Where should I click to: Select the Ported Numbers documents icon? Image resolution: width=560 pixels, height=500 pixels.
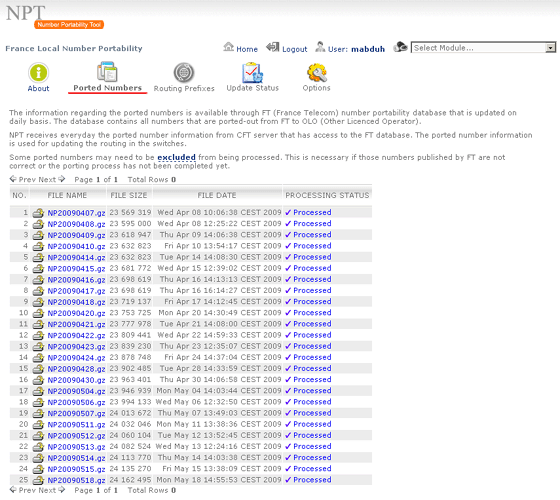coord(107,72)
